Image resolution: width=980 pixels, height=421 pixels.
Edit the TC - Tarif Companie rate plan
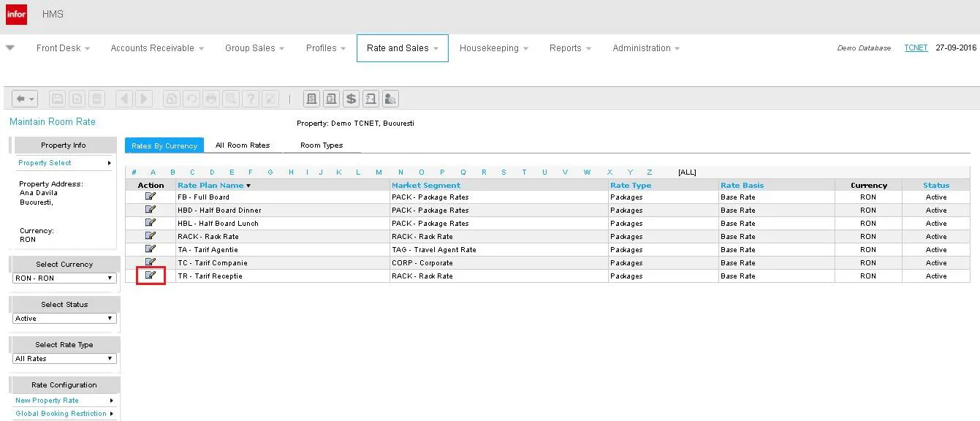tap(151, 262)
